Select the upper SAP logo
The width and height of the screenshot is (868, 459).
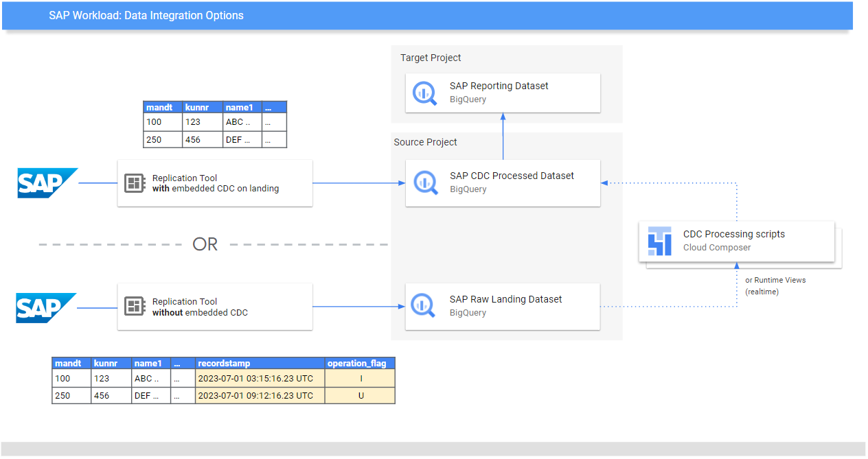click(47, 183)
